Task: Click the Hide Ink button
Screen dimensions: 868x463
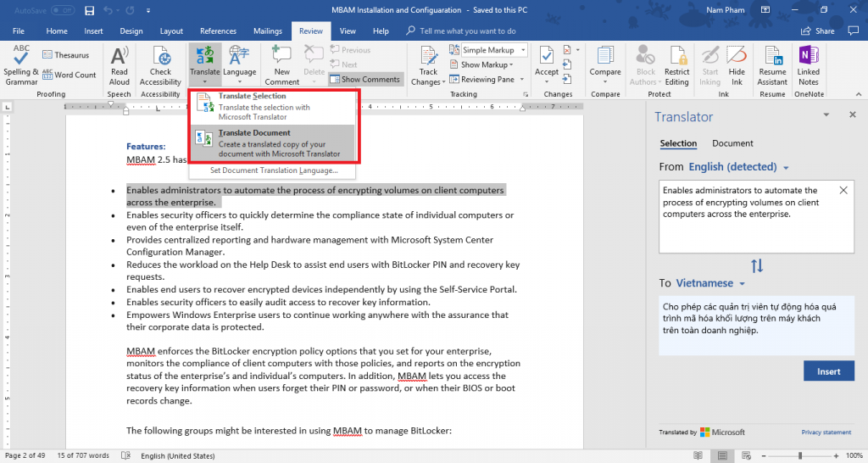Action: coord(737,65)
